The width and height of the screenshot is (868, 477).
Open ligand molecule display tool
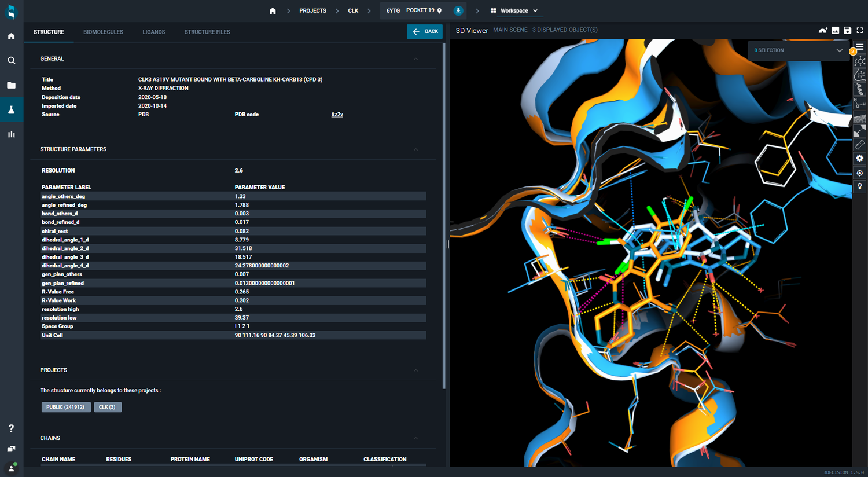pos(860,61)
